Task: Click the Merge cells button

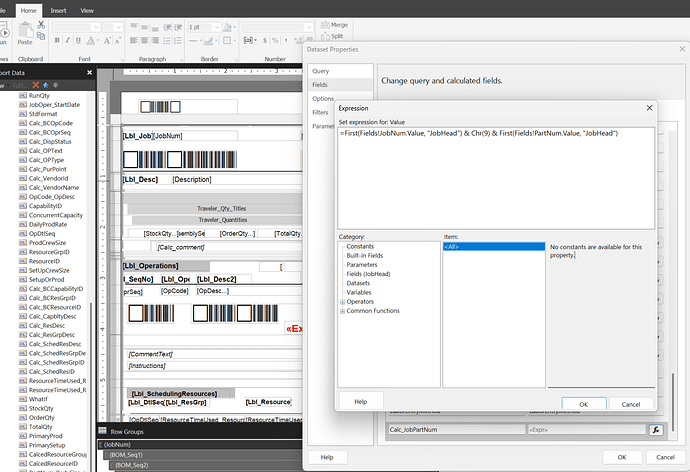Action: (x=335, y=25)
